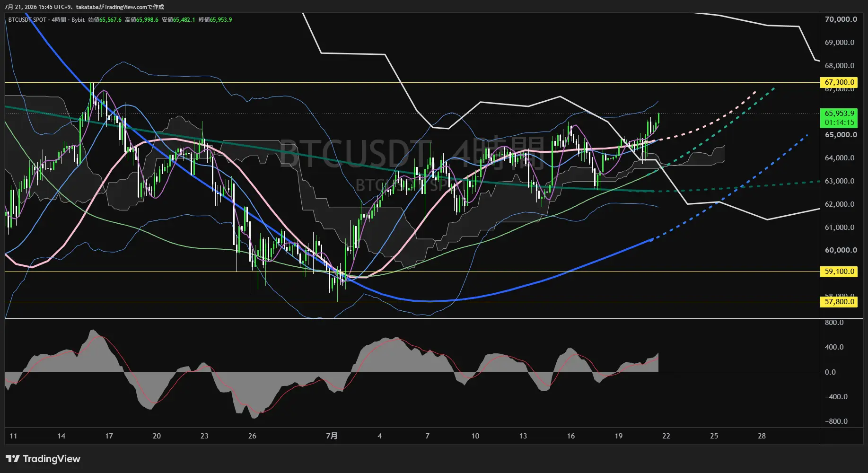Click the BTCUSDT SPOT symbol title
Screen dimensions: 868x473
27,20
